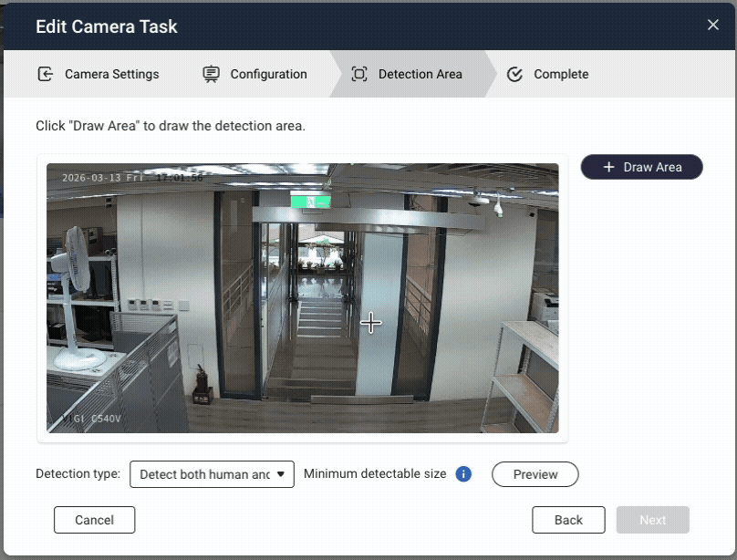
Task: Close the Edit Camera Task dialog
Action: [x=713, y=26]
